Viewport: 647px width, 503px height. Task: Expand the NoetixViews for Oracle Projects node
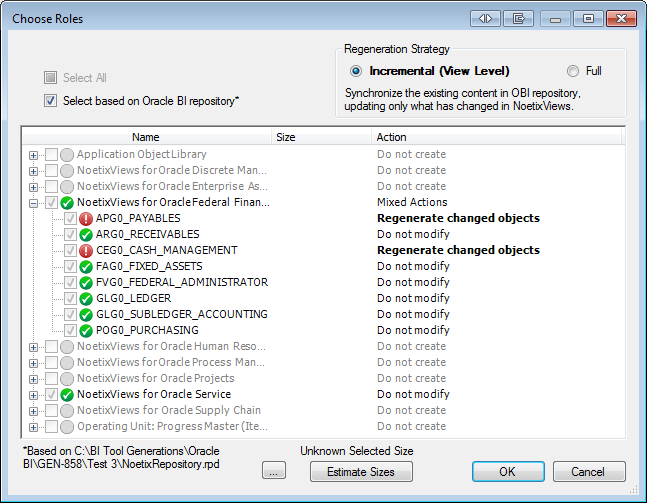pyautogui.click(x=33, y=379)
